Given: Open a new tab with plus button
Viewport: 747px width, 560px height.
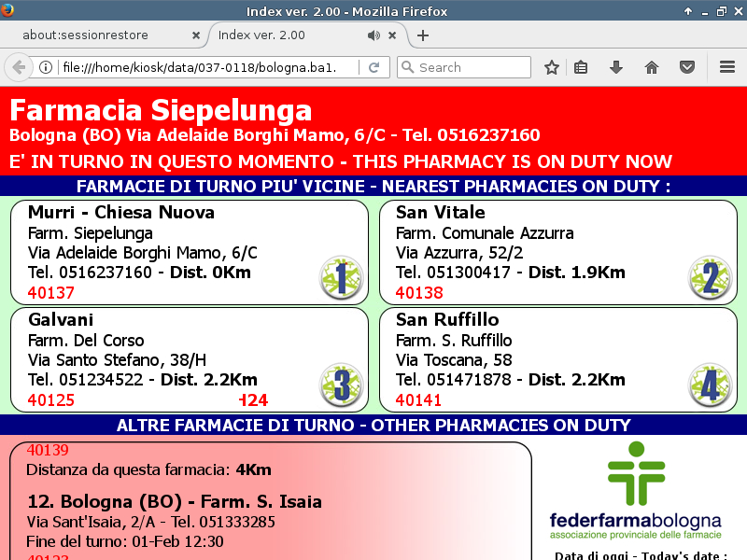Looking at the screenshot, I should click(423, 35).
